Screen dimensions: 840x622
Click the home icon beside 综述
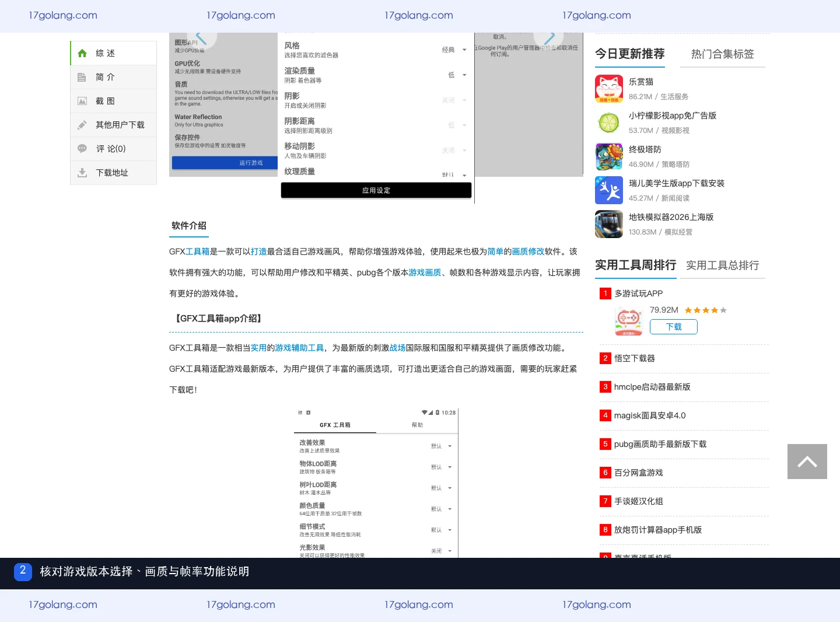pos(82,53)
